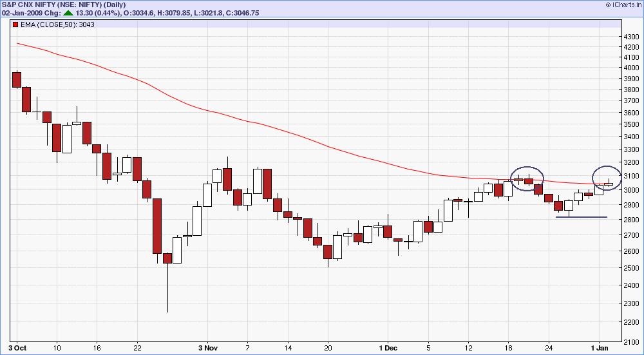Select the 1 Jan date axis label
The height and width of the screenshot is (355, 644).
click(x=601, y=348)
